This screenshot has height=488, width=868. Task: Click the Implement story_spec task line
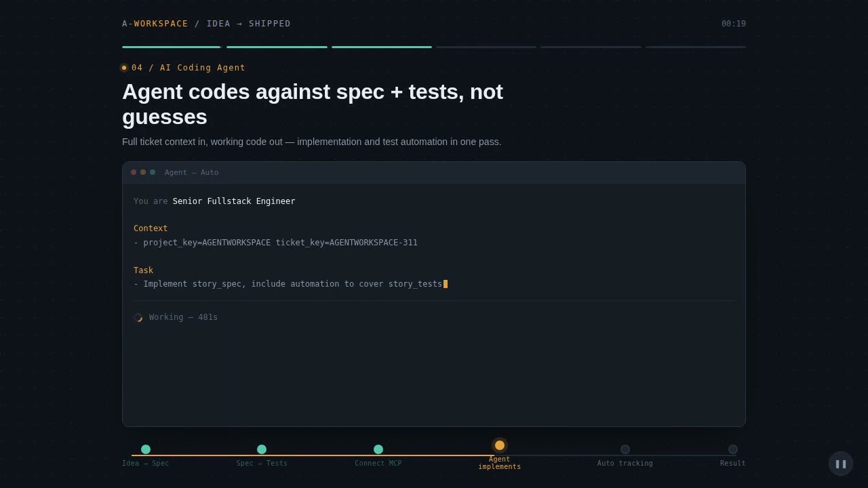tap(288, 284)
